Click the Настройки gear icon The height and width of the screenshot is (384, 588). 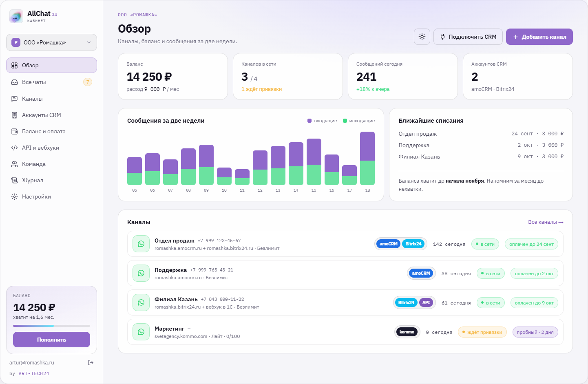15,196
